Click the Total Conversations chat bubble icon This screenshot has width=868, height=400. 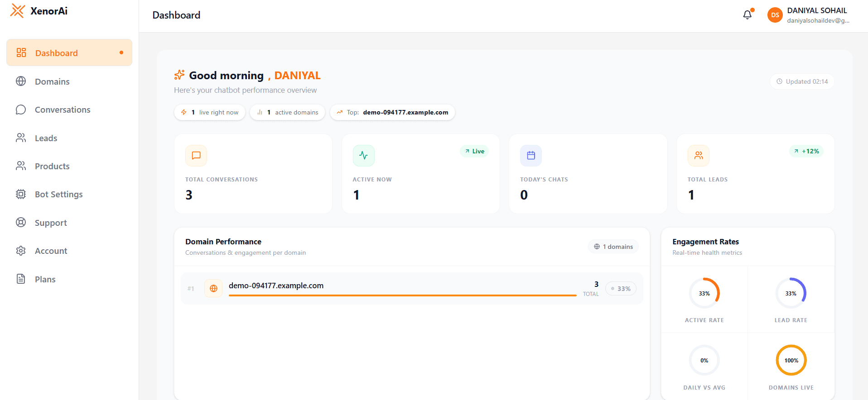[x=196, y=156]
